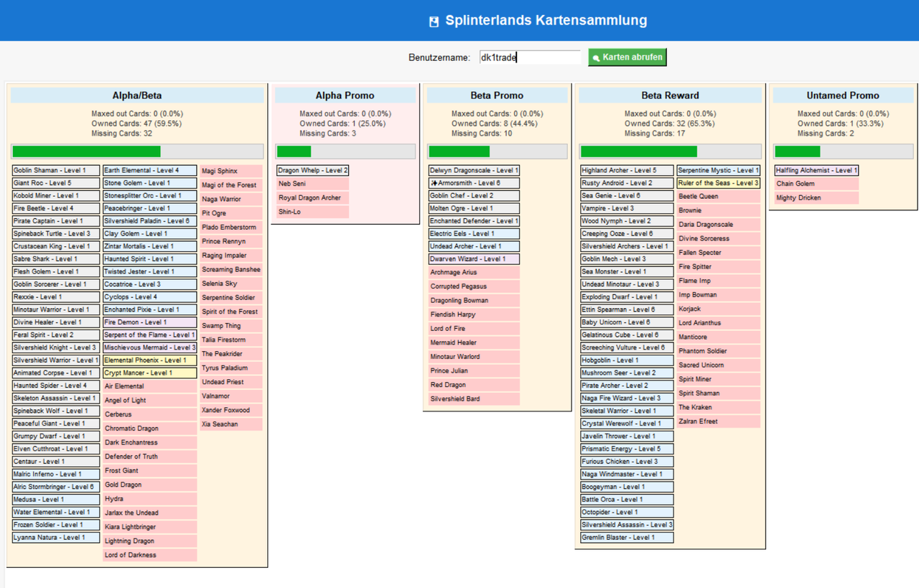Click missing card Mighty Dricken

tap(816, 198)
